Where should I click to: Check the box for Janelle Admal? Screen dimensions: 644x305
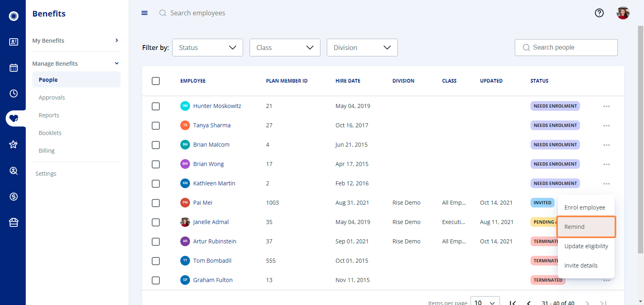tap(156, 222)
